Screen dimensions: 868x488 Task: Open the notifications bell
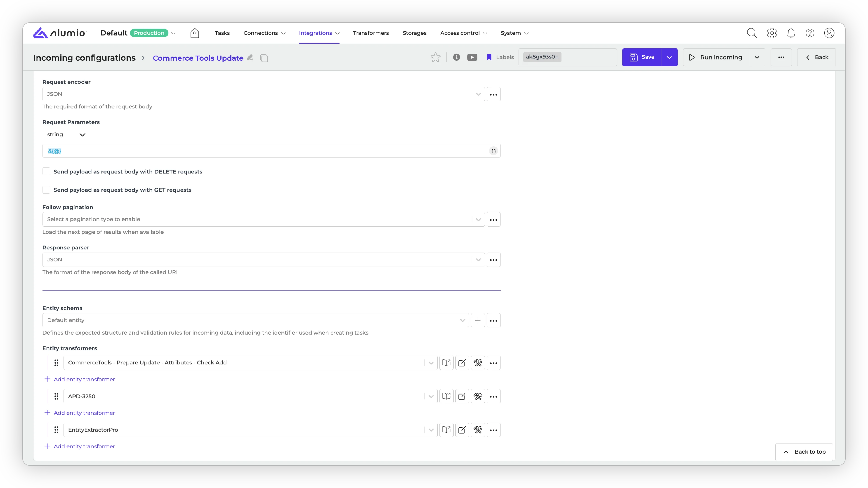click(x=791, y=33)
